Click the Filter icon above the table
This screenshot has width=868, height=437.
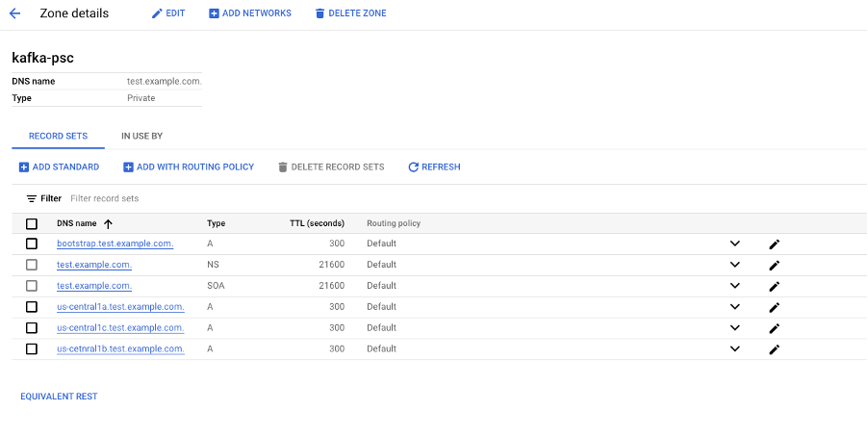[x=32, y=198]
